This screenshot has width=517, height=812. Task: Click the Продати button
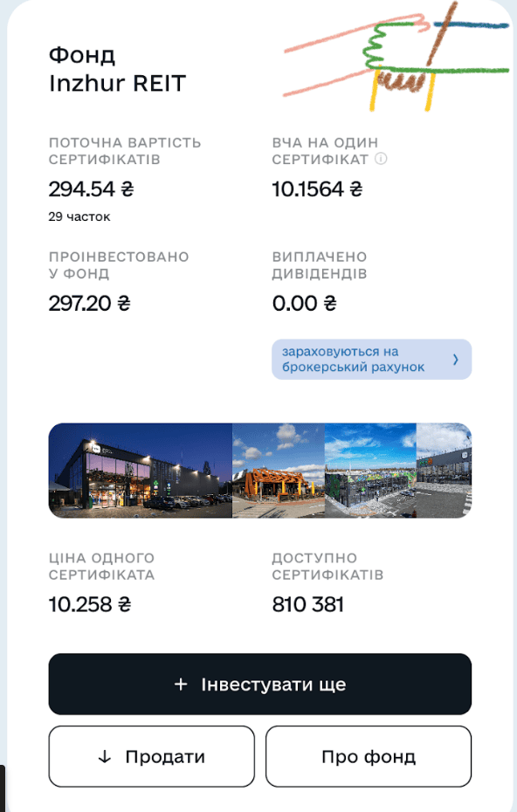[x=151, y=756]
